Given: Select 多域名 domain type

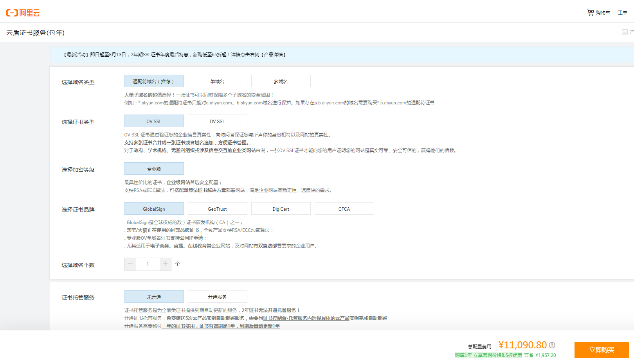Looking at the screenshot, I should pyautogui.click(x=281, y=81).
